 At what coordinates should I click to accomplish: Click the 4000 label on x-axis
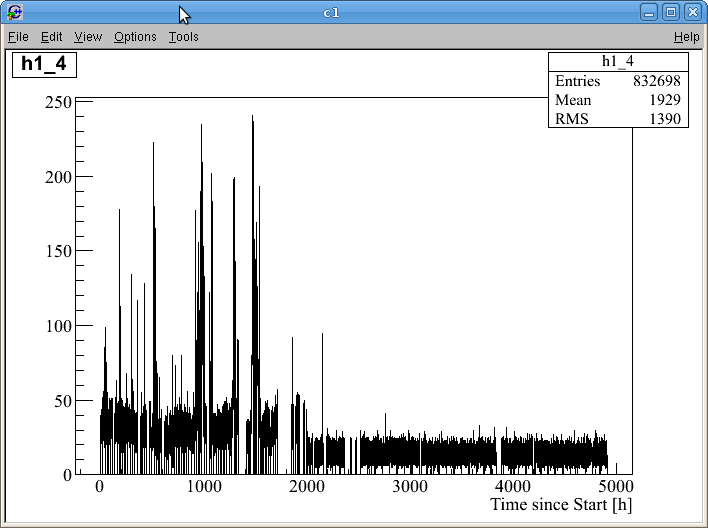point(513,486)
